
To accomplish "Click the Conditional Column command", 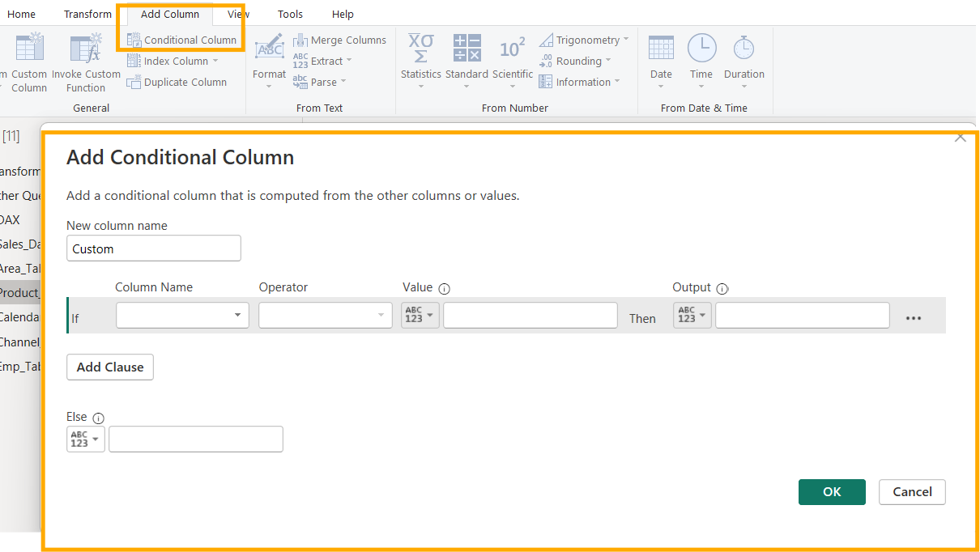I will [182, 40].
